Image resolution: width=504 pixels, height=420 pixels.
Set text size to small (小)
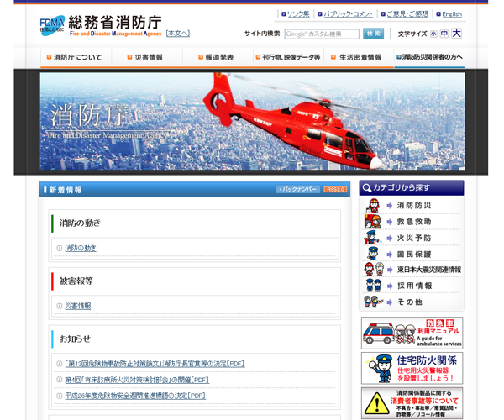tap(433, 34)
